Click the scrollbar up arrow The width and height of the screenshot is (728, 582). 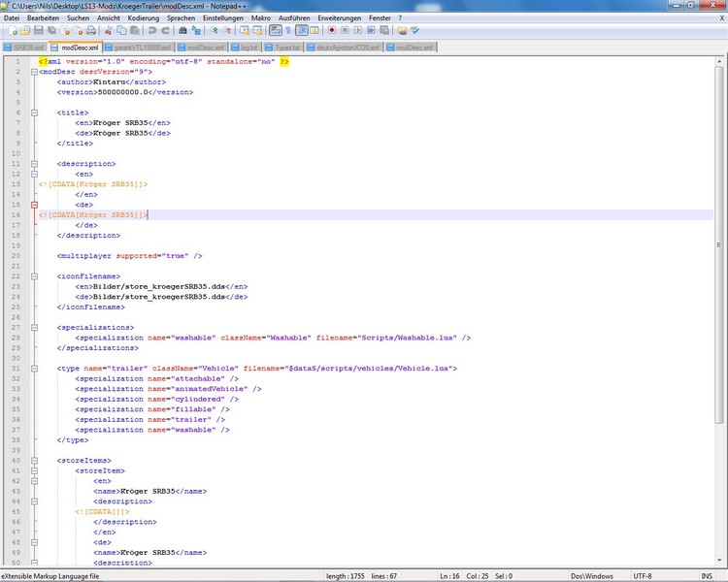pos(719,61)
